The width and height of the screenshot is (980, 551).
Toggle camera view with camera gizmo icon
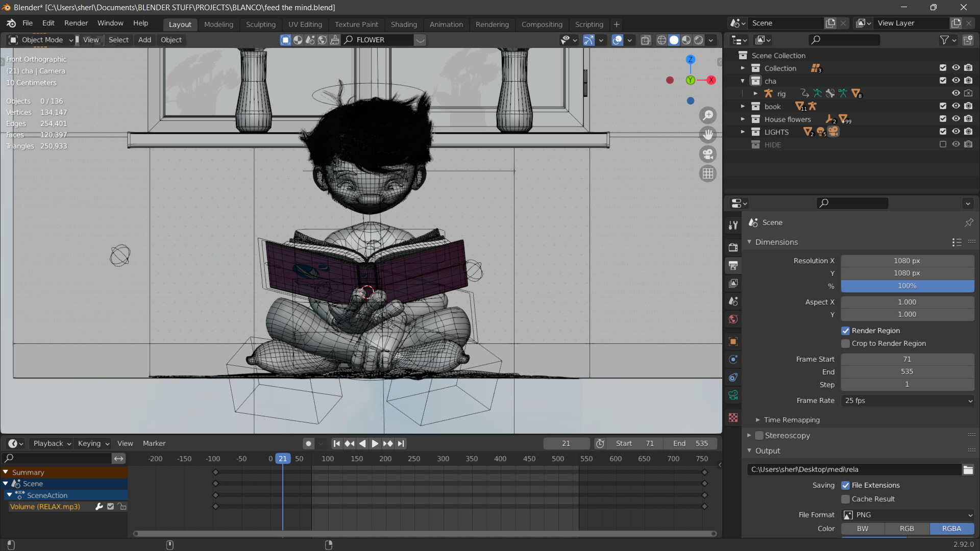tap(707, 154)
